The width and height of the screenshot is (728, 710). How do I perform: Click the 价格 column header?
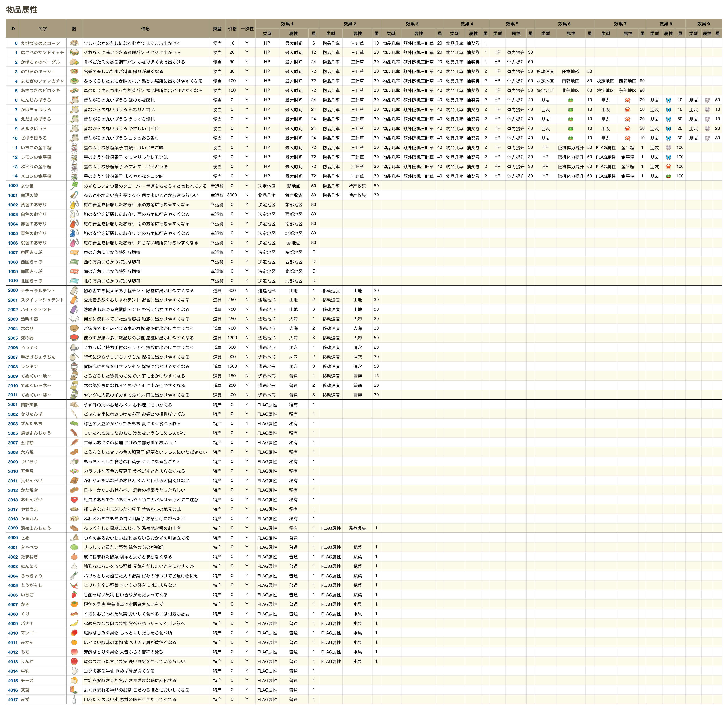coord(232,29)
